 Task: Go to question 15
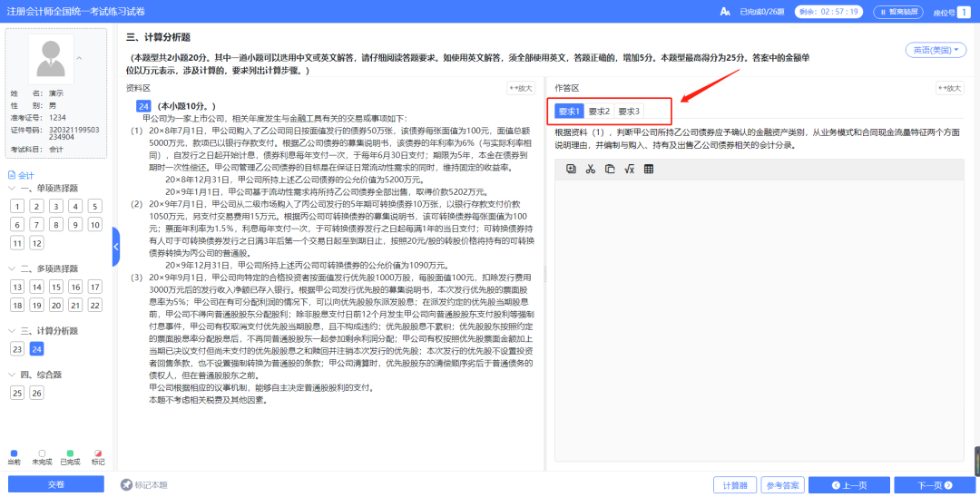click(56, 287)
